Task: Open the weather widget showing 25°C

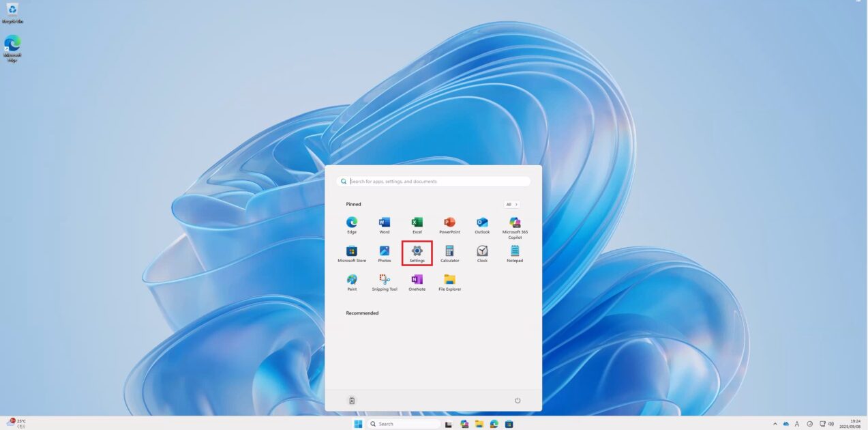Action: click(x=16, y=423)
